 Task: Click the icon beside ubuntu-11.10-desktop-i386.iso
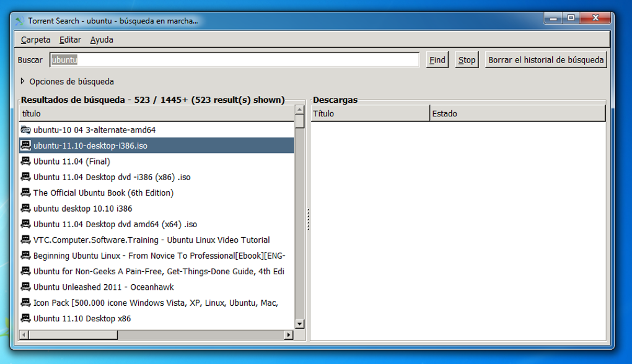click(x=26, y=145)
